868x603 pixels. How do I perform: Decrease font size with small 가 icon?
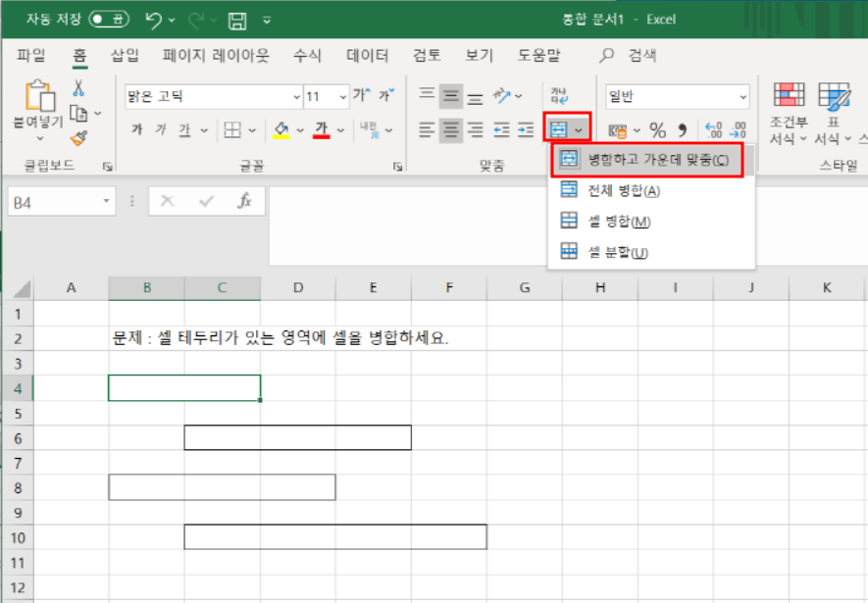coord(386,95)
